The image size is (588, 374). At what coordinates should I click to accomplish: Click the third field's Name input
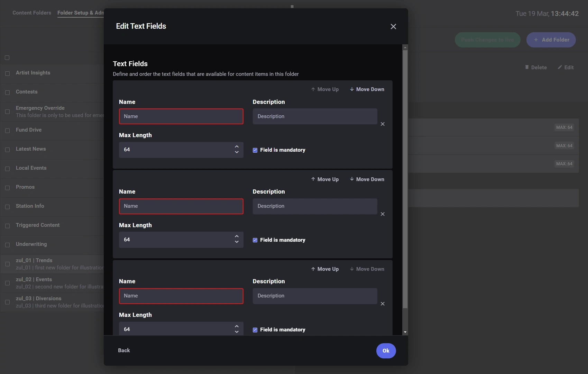(181, 296)
